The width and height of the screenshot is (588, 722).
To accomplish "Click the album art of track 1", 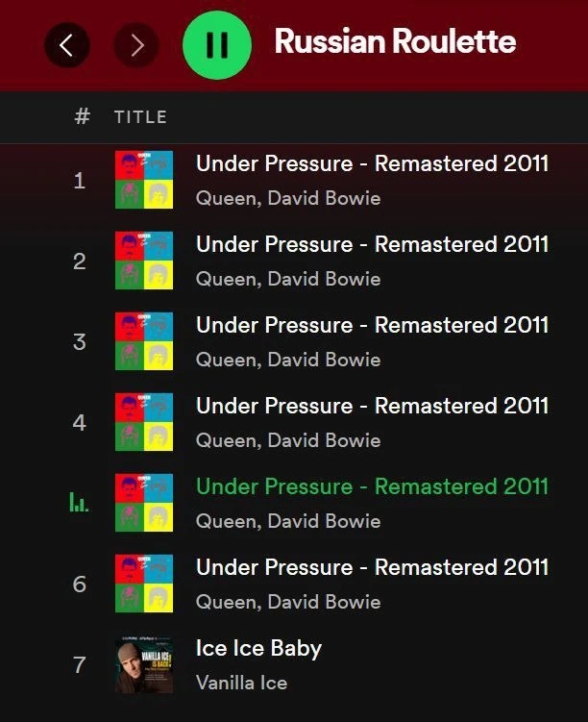I will coord(144,180).
